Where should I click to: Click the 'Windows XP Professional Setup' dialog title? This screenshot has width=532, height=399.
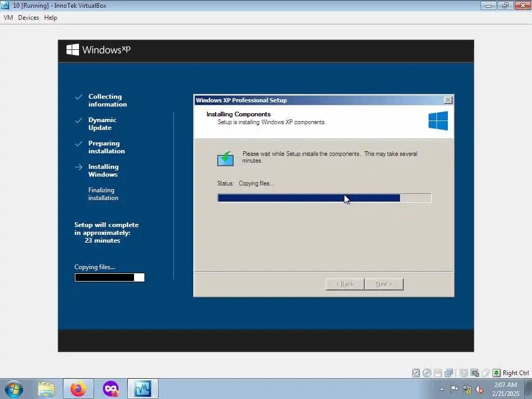click(241, 100)
